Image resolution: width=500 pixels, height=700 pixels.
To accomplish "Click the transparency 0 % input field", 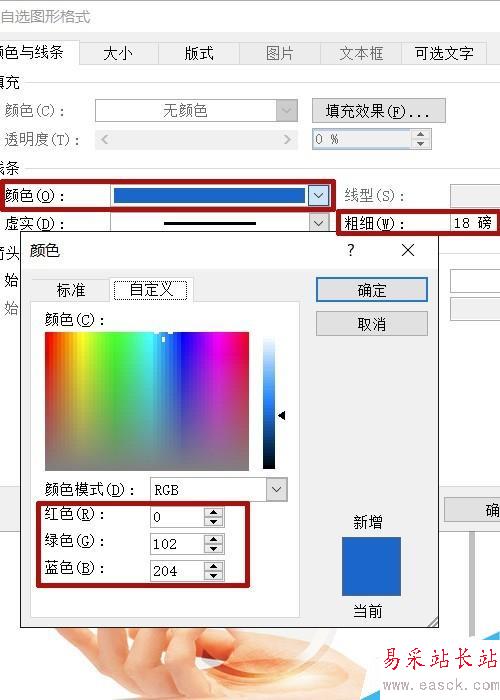I will [362, 139].
